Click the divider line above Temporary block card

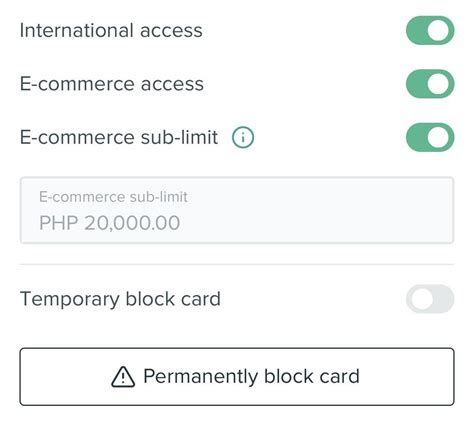click(237, 264)
